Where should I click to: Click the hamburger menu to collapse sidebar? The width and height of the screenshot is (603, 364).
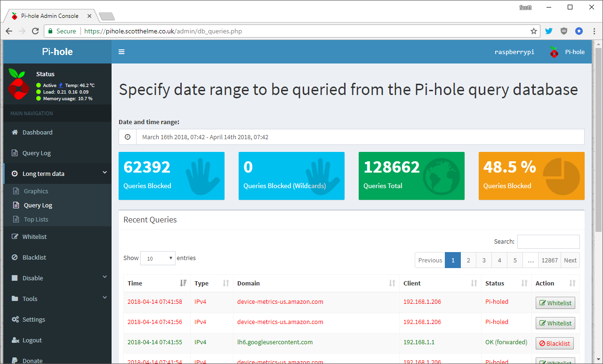point(121,52)
